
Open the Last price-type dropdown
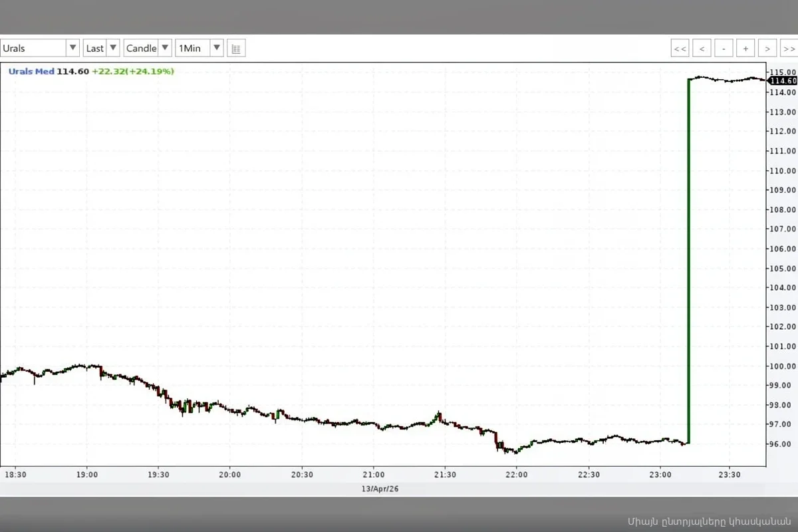pyautogui.click(x=113, y=47)
